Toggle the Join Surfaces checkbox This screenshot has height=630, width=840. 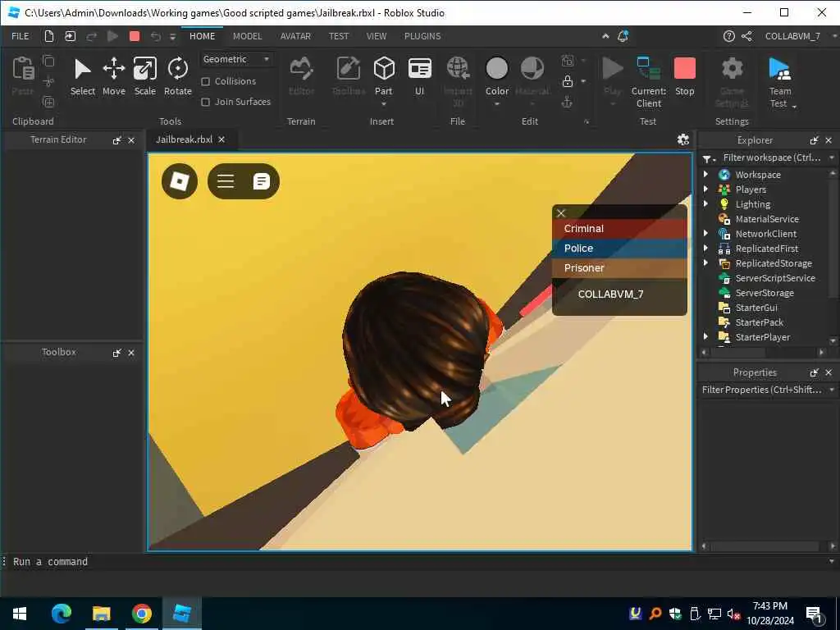205,102
